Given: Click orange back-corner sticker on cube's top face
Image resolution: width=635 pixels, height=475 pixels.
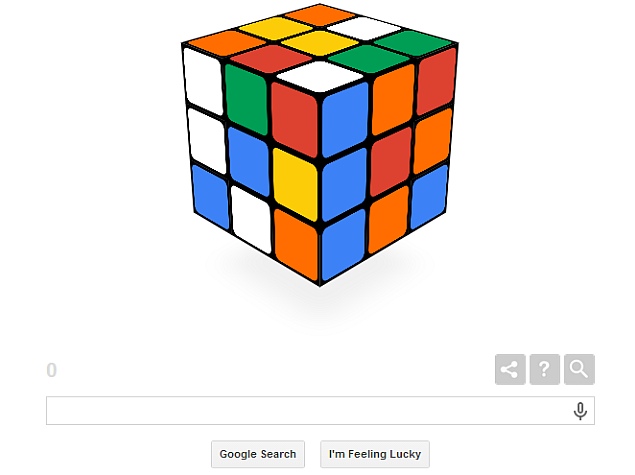Looking at the screenshot, I should (x=320, y=15).
